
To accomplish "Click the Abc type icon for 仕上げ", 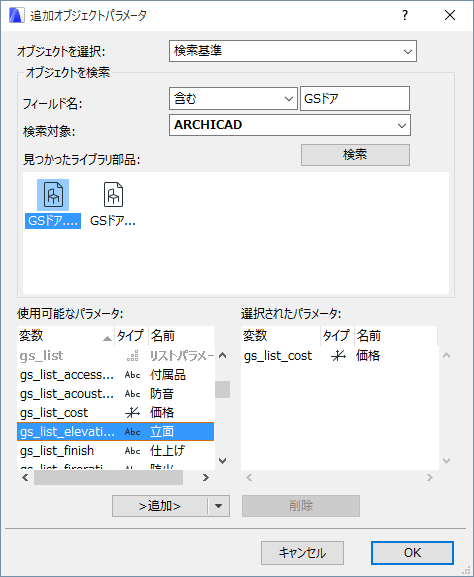I will click(x=132, y=451).
